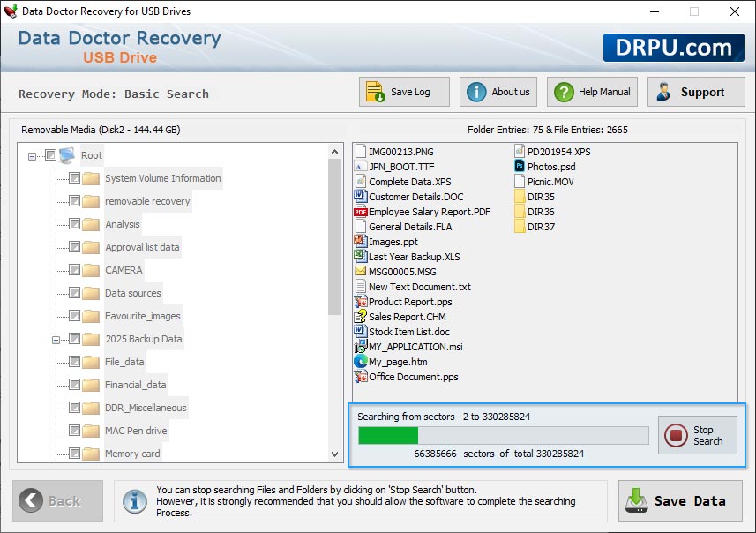Viewport: 756px width, 533px height.
Task: Tick the Analysis folder checkbox
Action: [x=74, y=224]
